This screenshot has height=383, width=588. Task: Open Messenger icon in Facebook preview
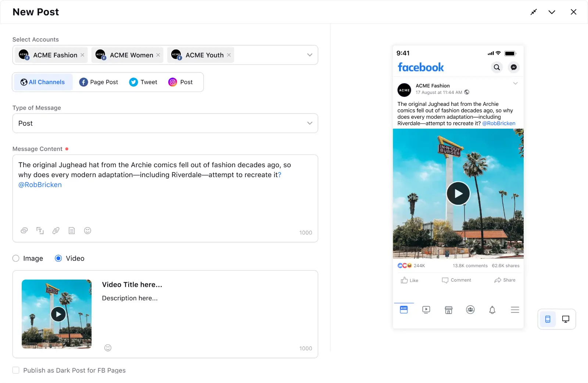click(x=513, y=67)
